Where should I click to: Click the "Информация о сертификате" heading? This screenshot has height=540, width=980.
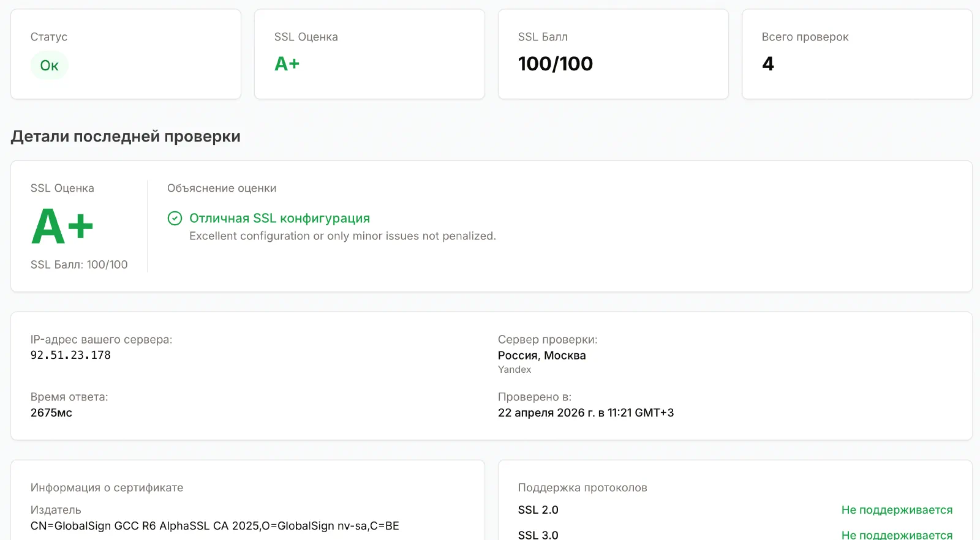[x=107, y=488]
